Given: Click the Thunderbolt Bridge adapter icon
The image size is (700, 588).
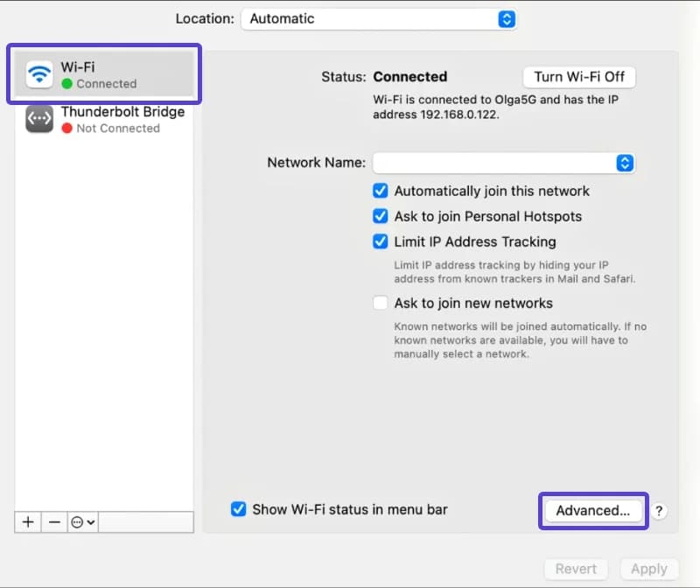Looking at the screenshot, I should [38, 118].
